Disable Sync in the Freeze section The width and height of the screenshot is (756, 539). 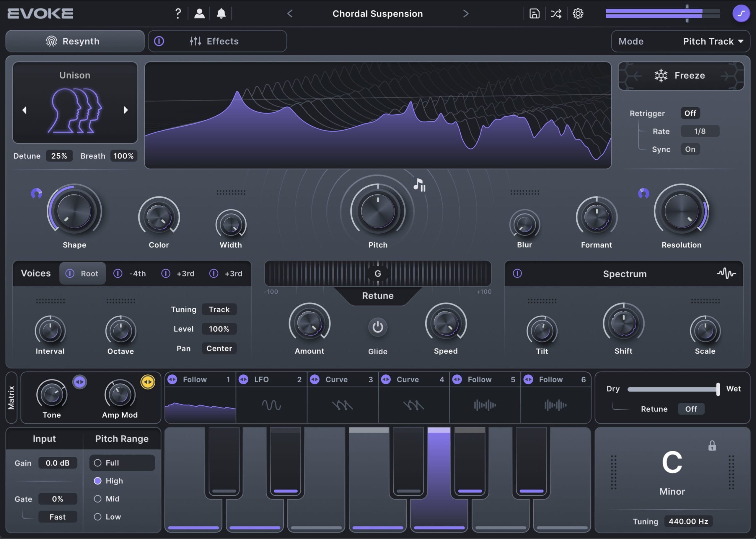[x=690, y=149]
